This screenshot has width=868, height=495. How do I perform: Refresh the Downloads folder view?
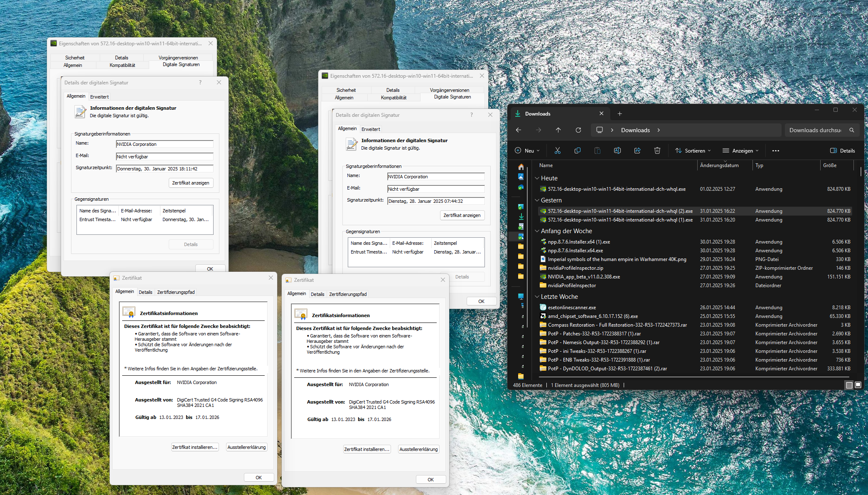(578, 130)
